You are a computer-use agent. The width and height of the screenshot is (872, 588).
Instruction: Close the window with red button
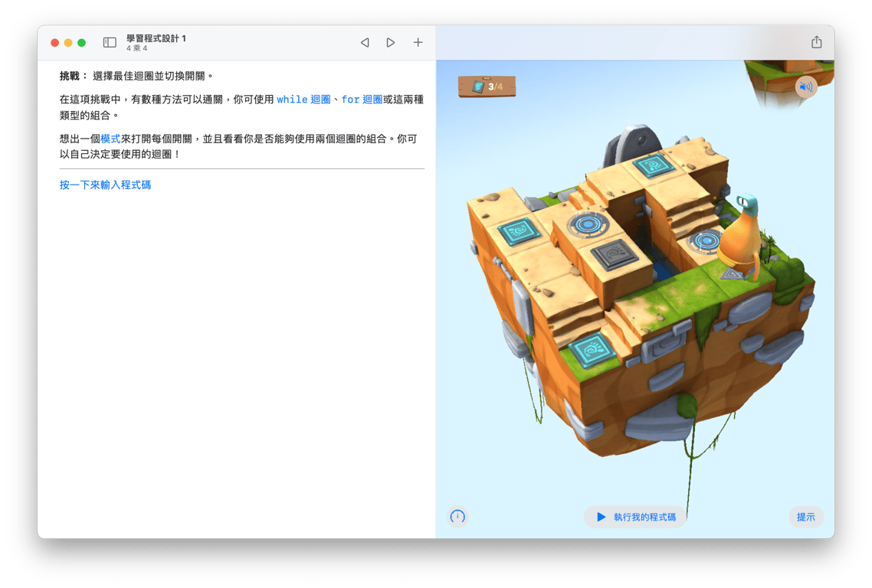coord(54,43)
